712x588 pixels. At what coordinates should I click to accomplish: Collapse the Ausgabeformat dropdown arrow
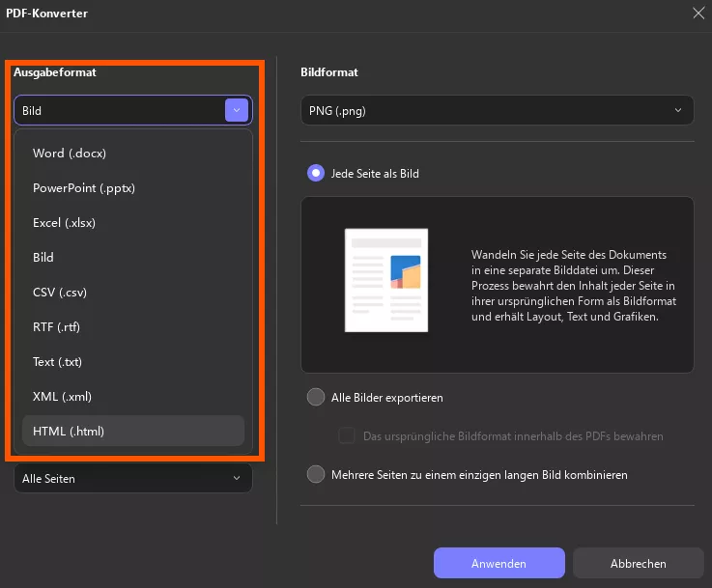tap(237, 110)
